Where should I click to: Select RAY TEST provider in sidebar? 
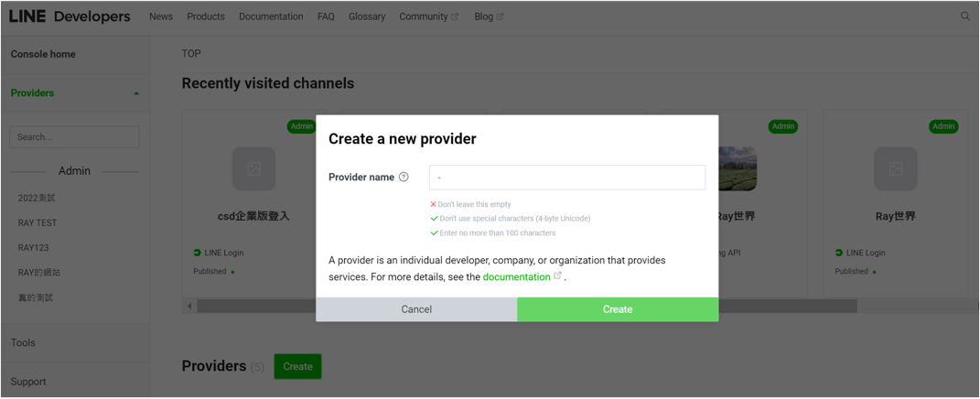(38, 222)
